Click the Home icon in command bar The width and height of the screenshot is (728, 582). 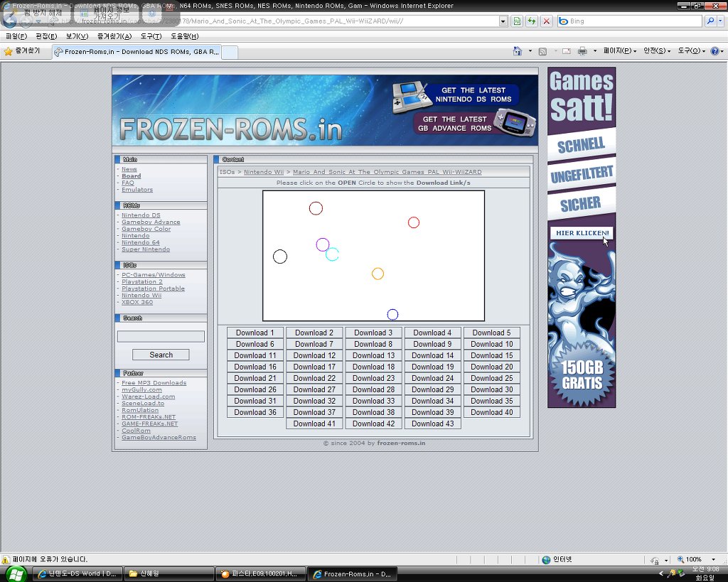coord(518,51)
